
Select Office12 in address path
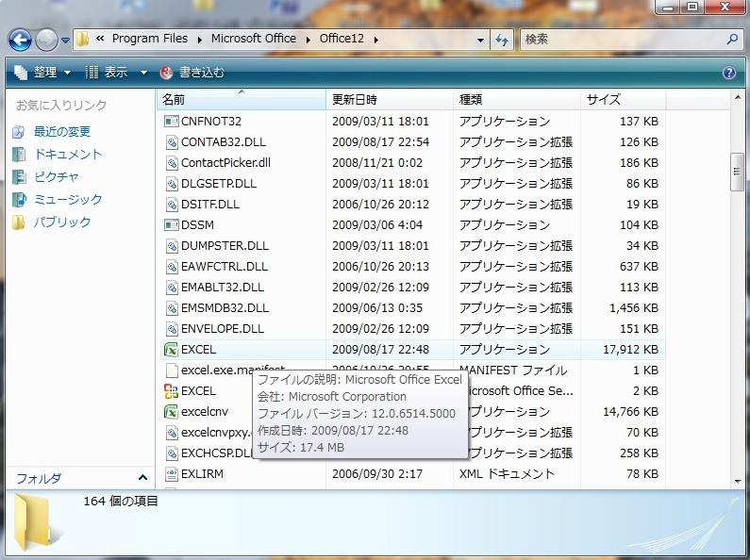pyautogui.click(x=342, y=39)
